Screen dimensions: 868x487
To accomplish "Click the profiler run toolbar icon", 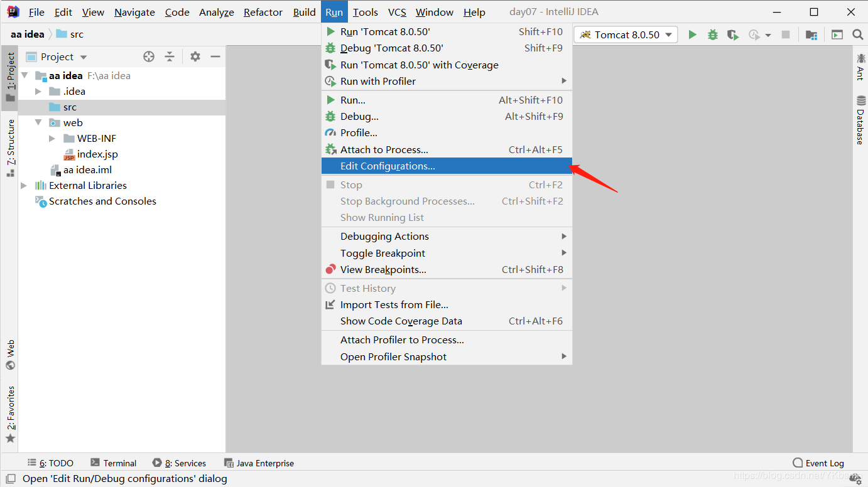I will pos(754,35).
